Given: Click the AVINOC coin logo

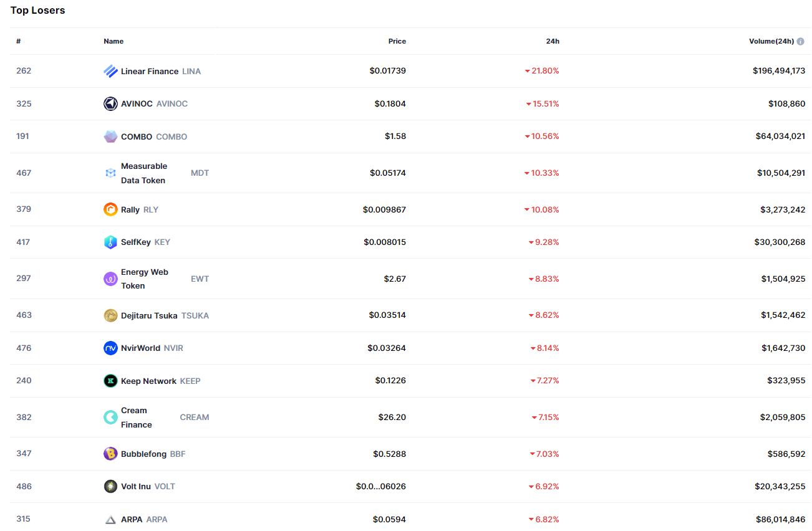Looking at the screenshot, I should (110, 104).
